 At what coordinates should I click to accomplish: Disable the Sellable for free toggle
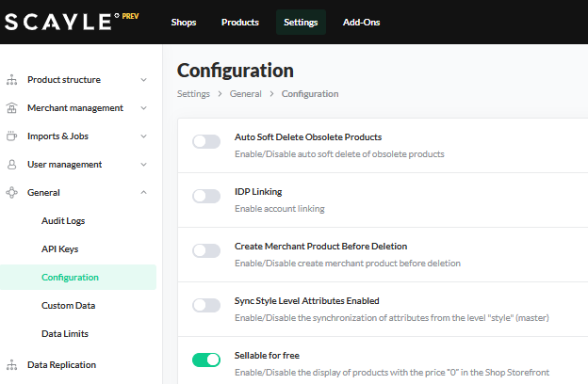click(x=206, y=360)
